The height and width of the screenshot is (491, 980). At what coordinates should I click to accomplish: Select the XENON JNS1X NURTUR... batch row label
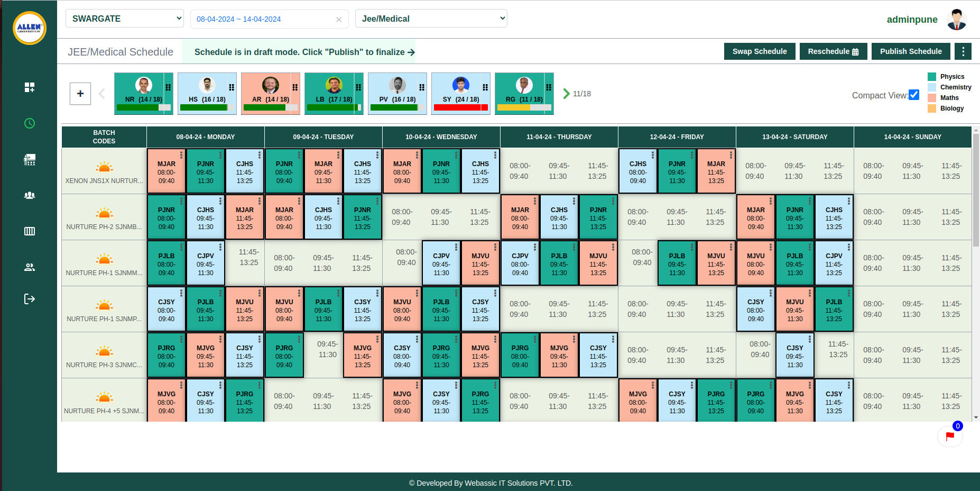(104, 181)
